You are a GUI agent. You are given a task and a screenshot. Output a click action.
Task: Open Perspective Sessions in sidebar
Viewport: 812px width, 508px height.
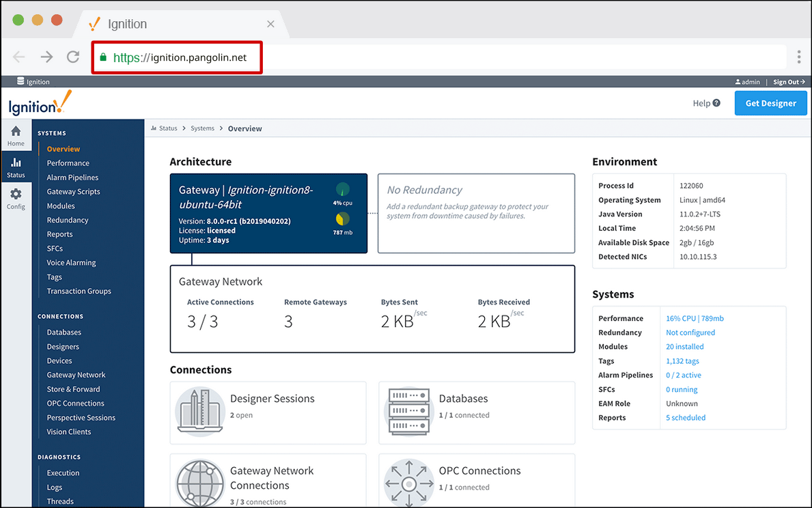click(x=81, y=418)
